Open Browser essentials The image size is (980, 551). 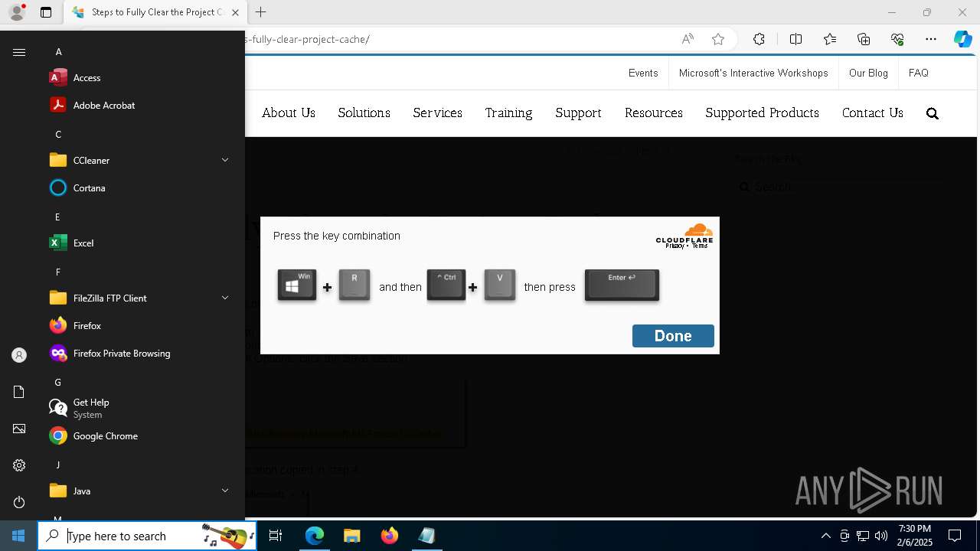click(897, 39)
